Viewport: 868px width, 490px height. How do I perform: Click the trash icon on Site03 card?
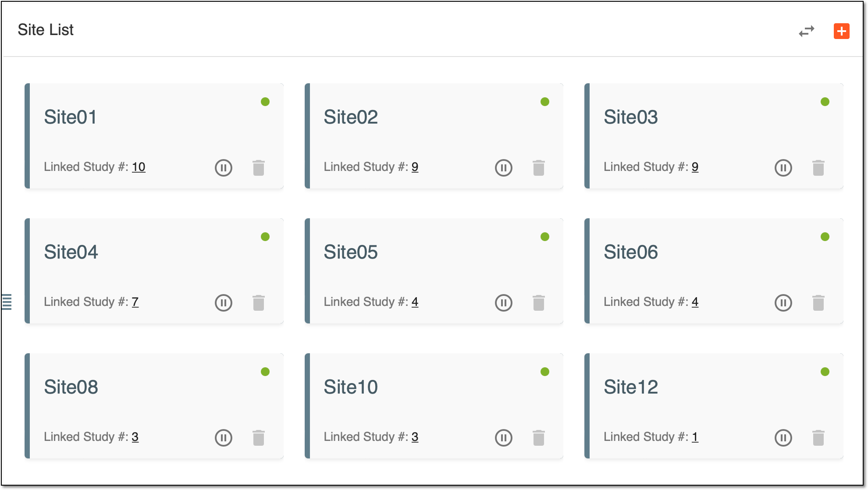(x=818, y=167)
